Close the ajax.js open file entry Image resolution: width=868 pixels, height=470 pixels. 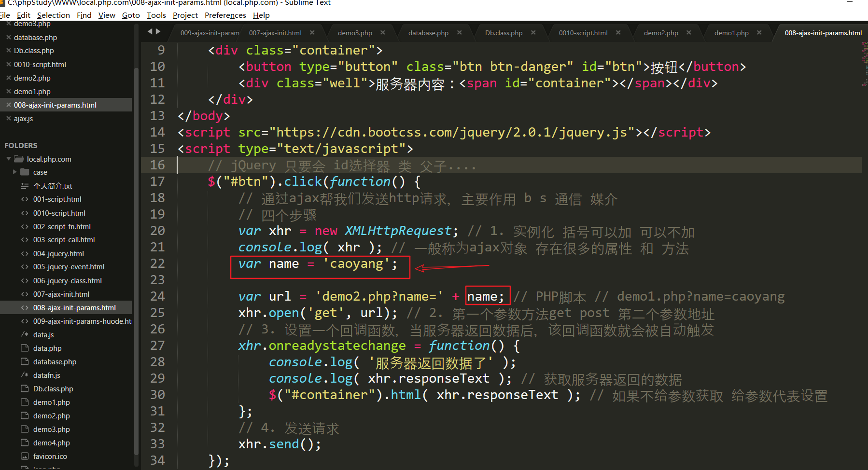pos(8,118)
